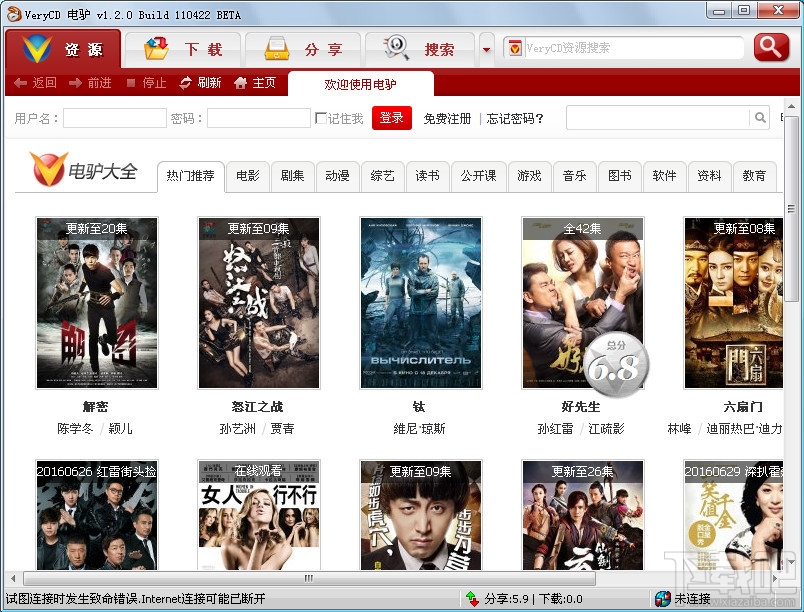Switch to the 下载 (Download) tab

[183, 50]
